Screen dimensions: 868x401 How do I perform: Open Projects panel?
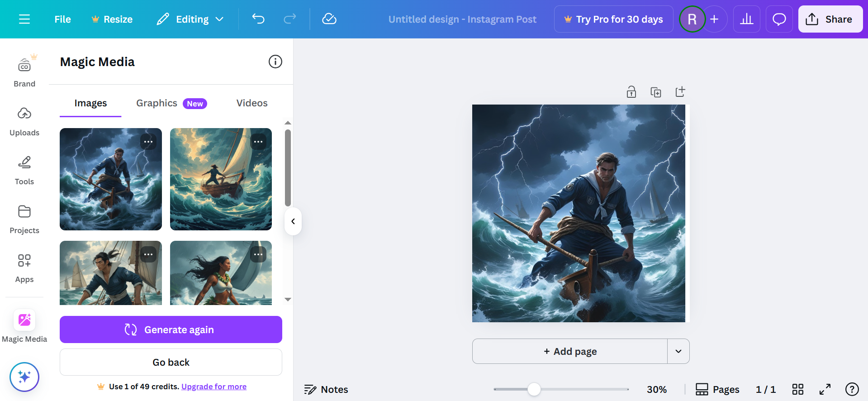(24, 219)
